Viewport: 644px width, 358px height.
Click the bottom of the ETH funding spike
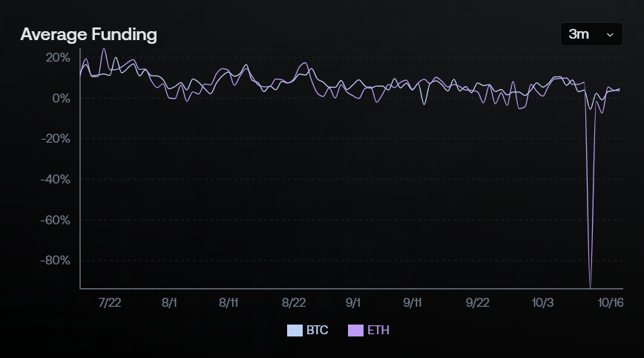[591, 286]
